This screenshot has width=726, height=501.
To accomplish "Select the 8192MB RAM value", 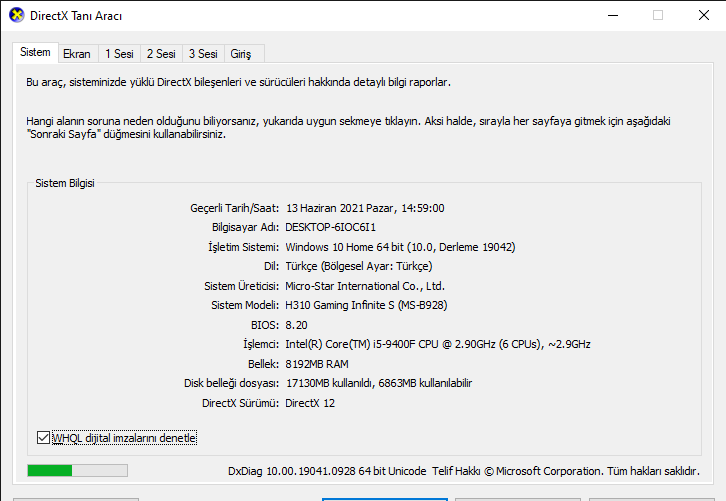I will [x=317, y=364].
